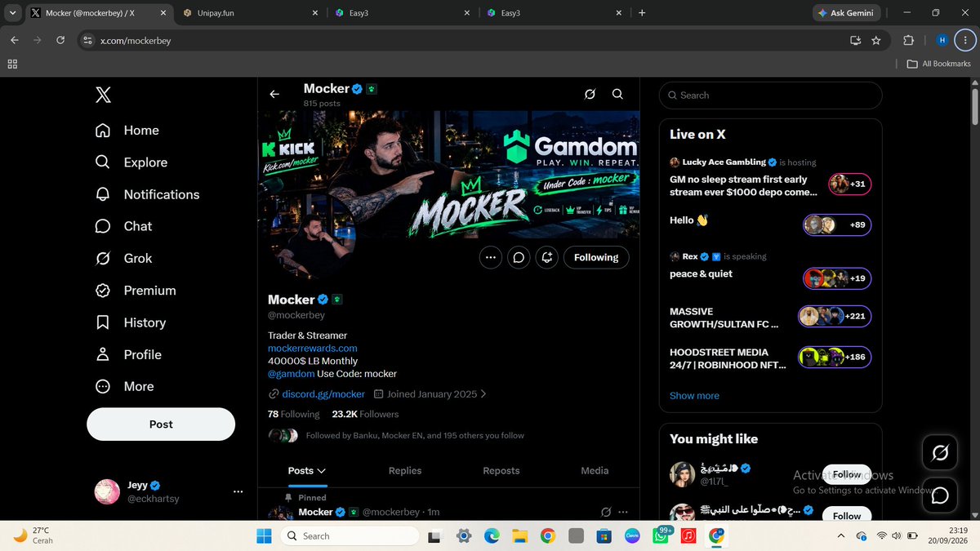Open the More menu in sidebar
The height and width of the screenshot is (551, 980).
pyautogui.click(x=124, y=386)
